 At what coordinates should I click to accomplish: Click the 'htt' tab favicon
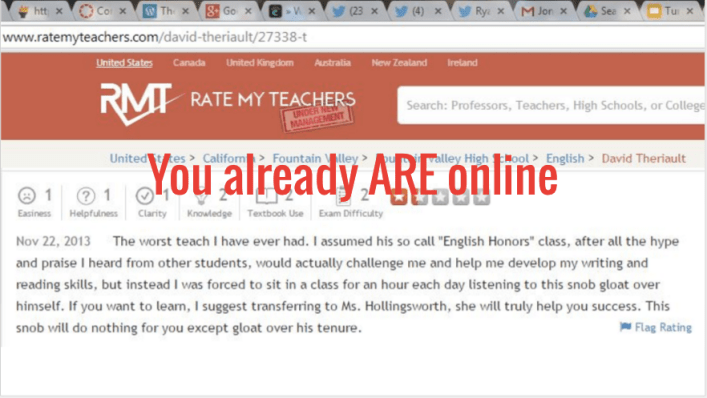point(23,11)
